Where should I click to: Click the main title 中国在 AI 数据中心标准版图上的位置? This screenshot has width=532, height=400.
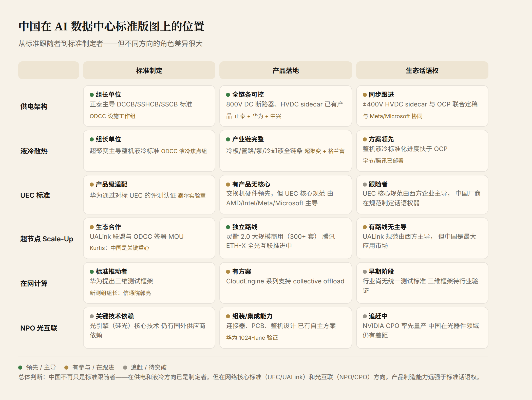[x=111, y=26]
